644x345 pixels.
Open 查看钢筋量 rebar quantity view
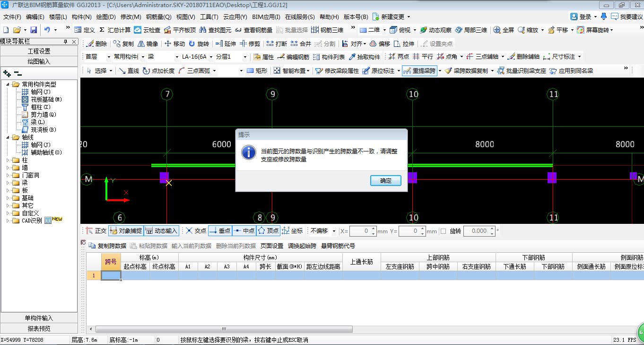[x=253, y=30]
